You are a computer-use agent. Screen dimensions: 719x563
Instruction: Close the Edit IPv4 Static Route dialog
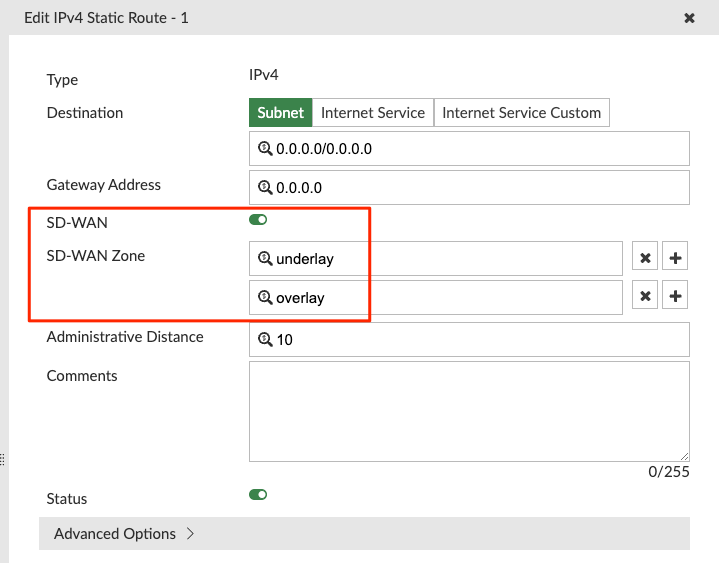[x=689, y=18]
